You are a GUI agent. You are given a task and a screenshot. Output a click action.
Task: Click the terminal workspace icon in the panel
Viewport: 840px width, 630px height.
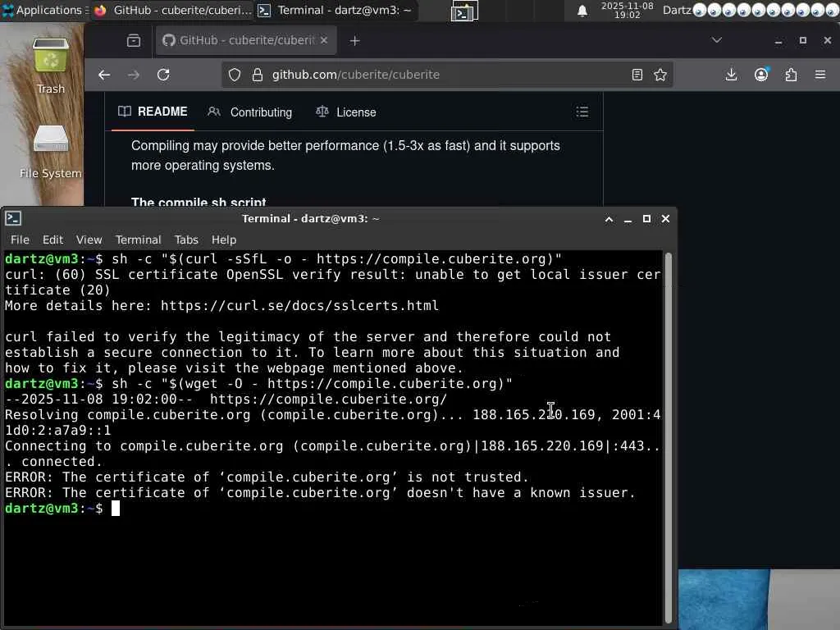(464, 11)
